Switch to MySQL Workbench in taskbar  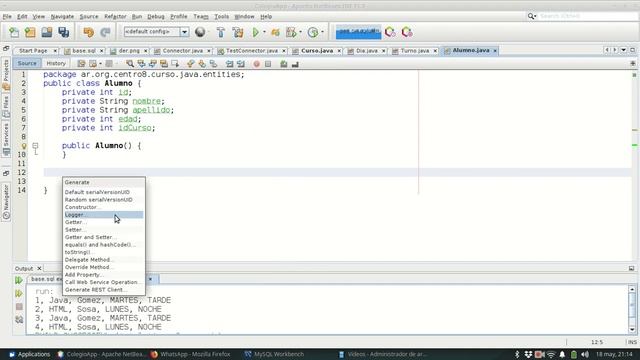(x=274, y=354)
